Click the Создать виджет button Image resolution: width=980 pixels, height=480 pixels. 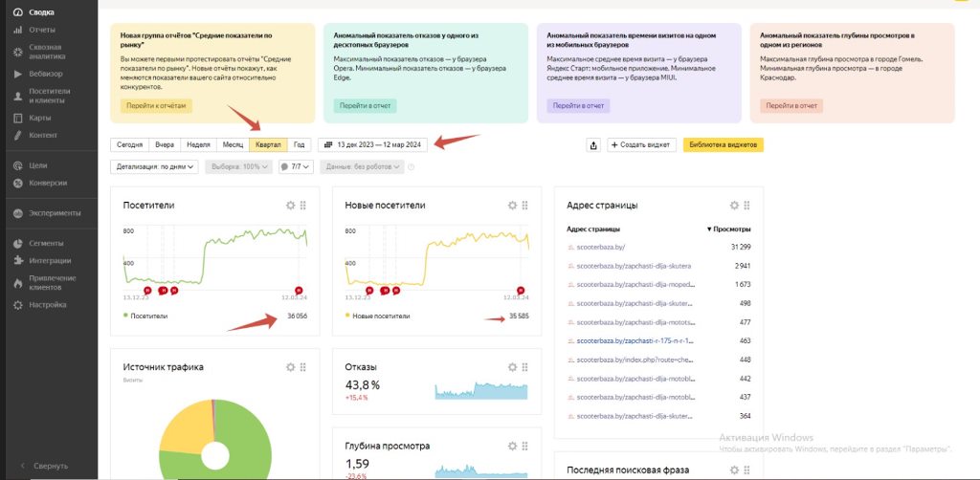coord(642,144)
